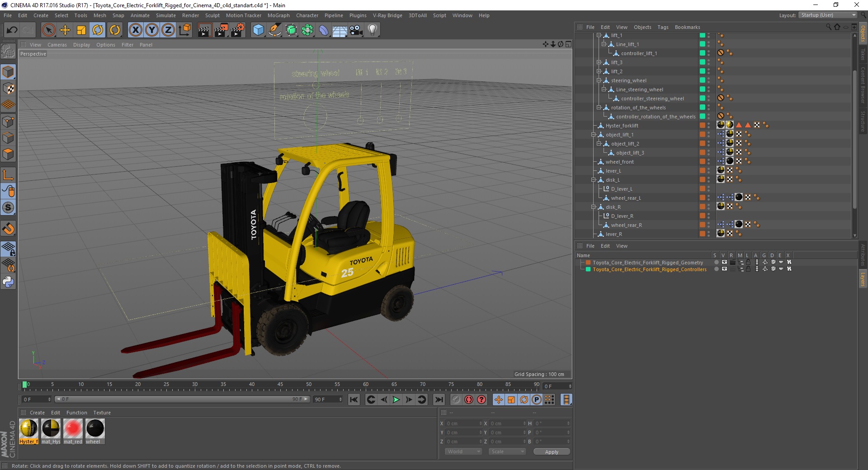Toggle the Y axis lock
Image resolution: width=868 pixels, height=470 pixels.
tap(152, 30)
